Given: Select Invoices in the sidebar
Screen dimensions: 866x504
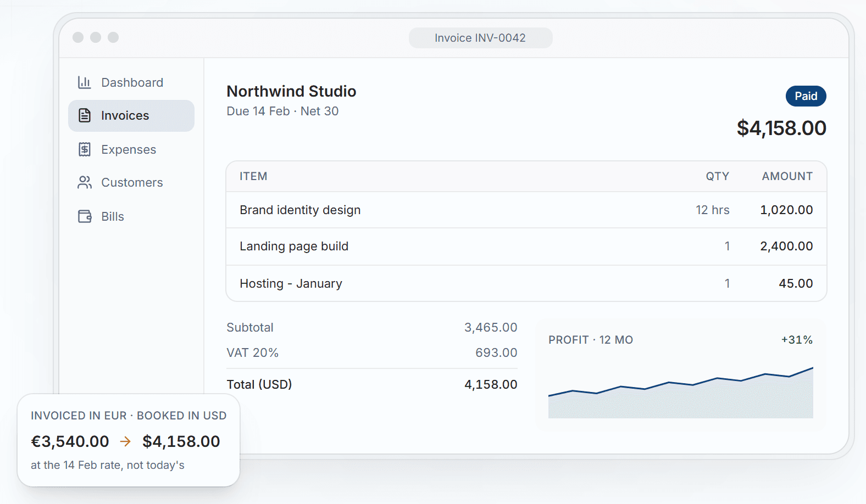Looking at the screenshot, I should (x=131, y=116).
